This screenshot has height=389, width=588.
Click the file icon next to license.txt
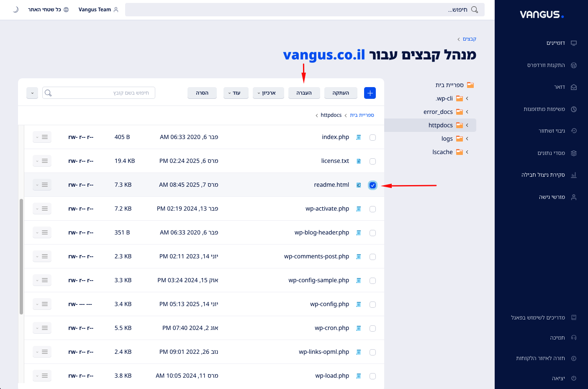[359, 161]
